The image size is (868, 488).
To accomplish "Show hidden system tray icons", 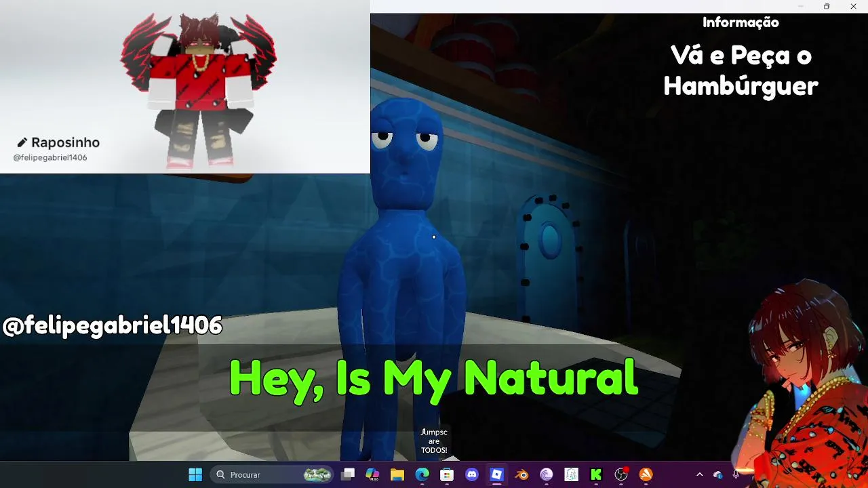I will (x=700, y=474).
